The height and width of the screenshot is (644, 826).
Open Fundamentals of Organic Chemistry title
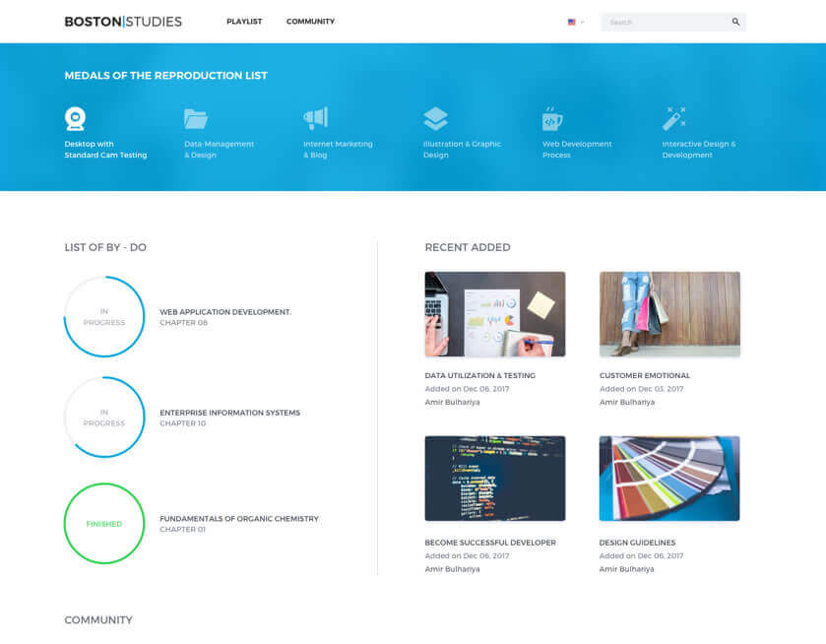point(239,519)
